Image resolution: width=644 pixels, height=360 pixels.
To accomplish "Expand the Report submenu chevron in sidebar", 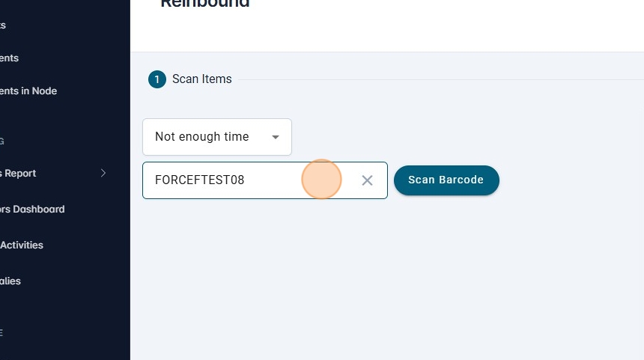I will click(103, 174).
